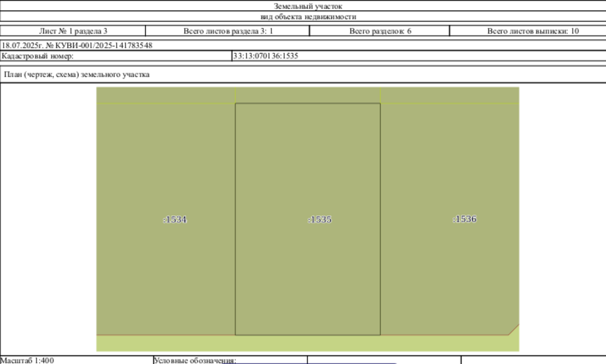Image resolution: width=606 pixels, height=364 pixels.
Task: Select the :1535 parcel label
Action: [x=320, y=219]
